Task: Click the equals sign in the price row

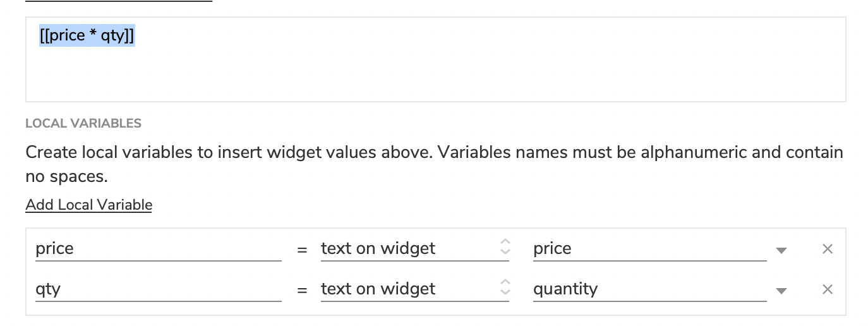Action: [x=302, y=250]
